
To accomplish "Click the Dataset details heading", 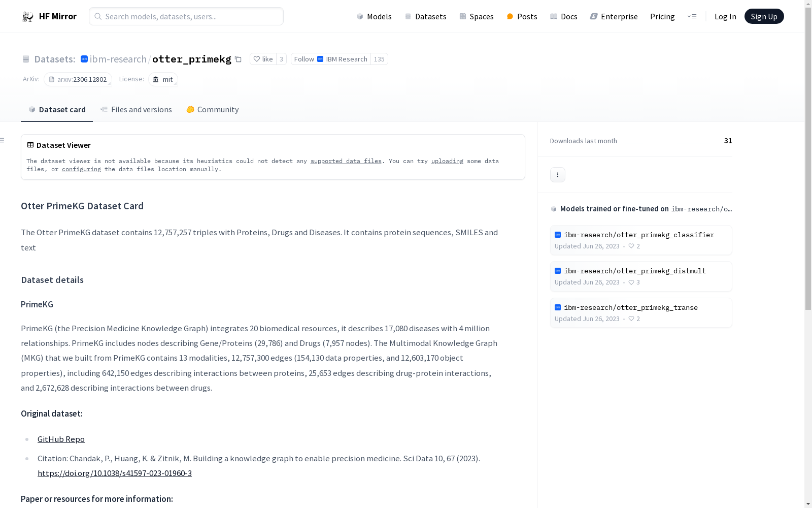I will tap(52, 280).
